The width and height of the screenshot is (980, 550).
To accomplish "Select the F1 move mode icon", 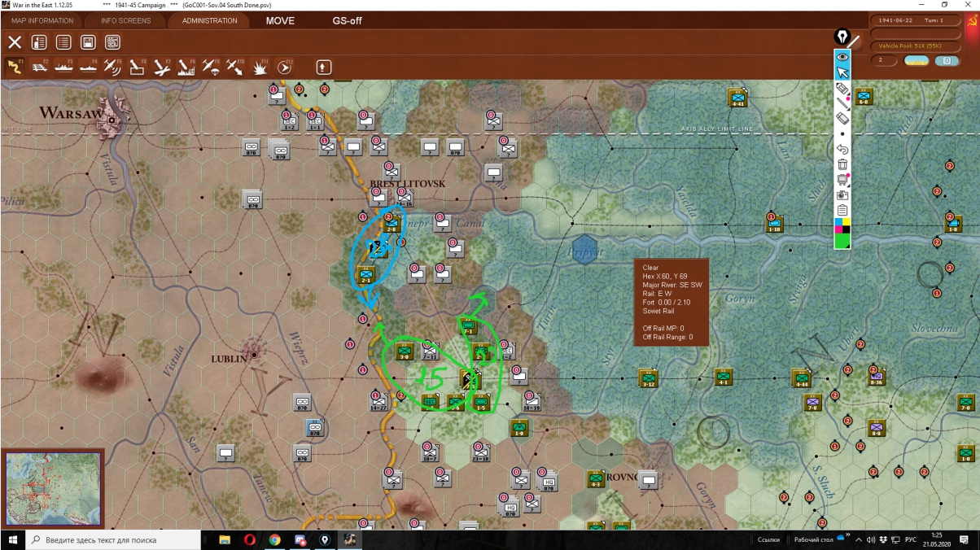I will click(15, 67).
